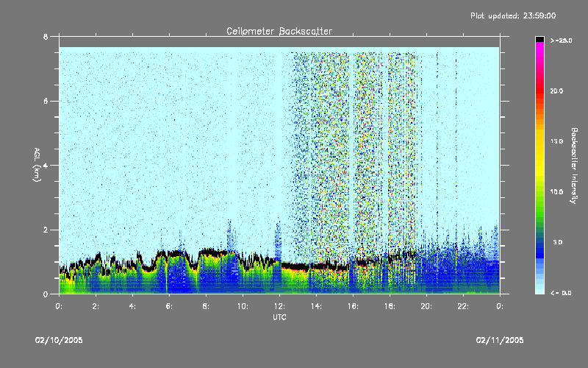The image size is (588, 368).
Task: Click the y-axis tick label 0
Action: 46,294
